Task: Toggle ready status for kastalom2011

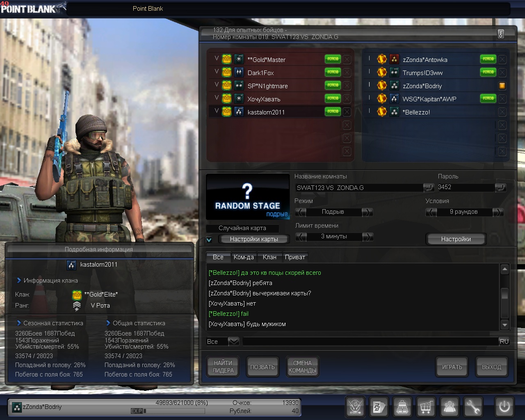Action: [x=333, y=112]
